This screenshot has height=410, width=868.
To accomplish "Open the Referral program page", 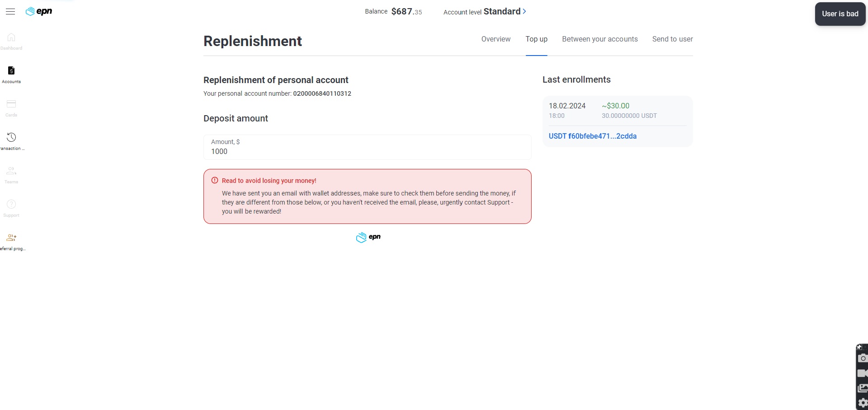I will point(12,242).
